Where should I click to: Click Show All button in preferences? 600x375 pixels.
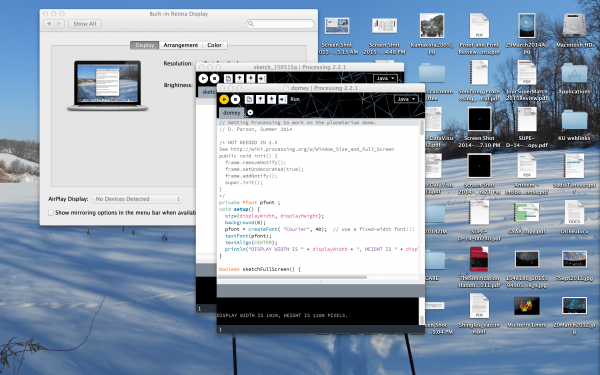(x=85, y=24)
